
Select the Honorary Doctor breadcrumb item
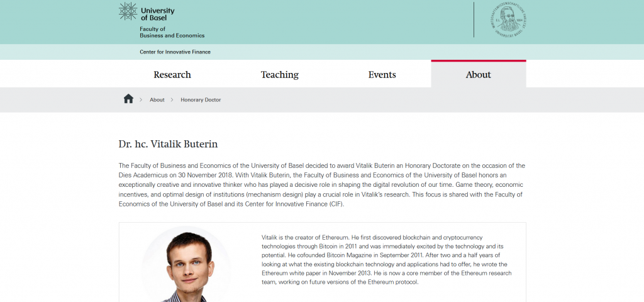pos(201,100)
